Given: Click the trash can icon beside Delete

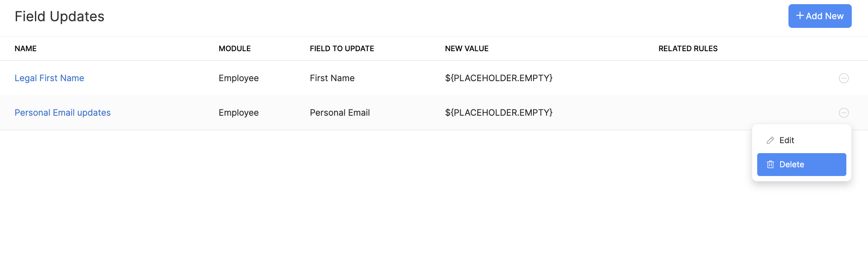Looking at the screenshot, I should click(x=770, y=165).
